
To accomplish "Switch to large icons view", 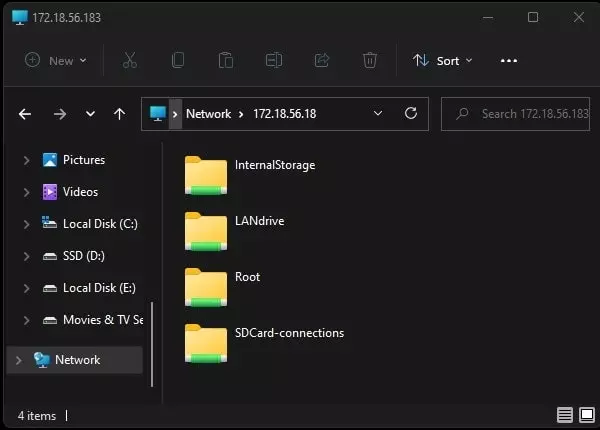I will pos(587,415).
